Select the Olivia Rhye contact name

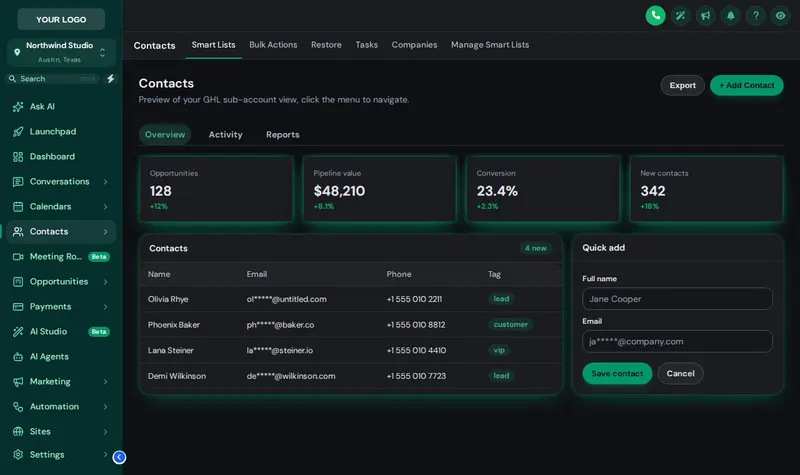pyautogui.click(x=168, y=299)
